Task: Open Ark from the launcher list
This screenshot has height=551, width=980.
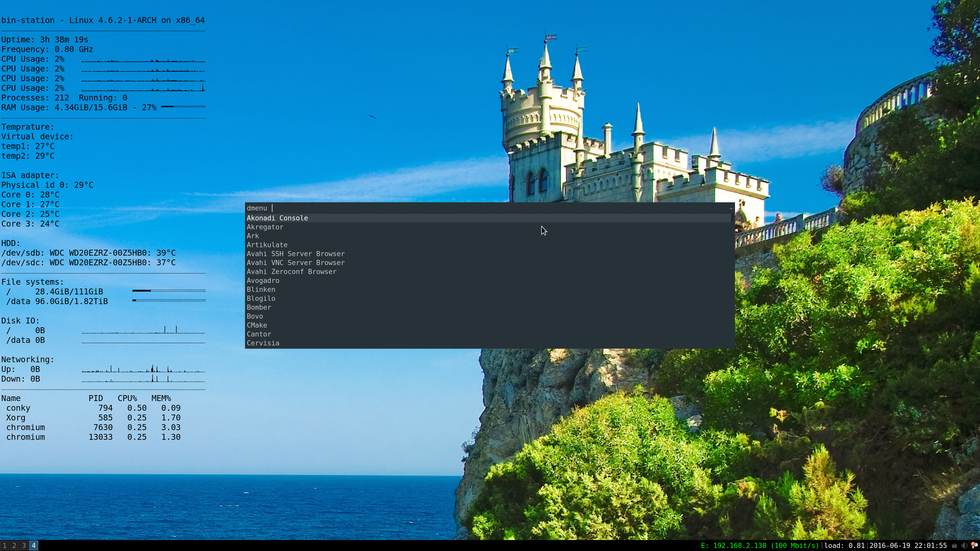Action: (x=488, y=236)
